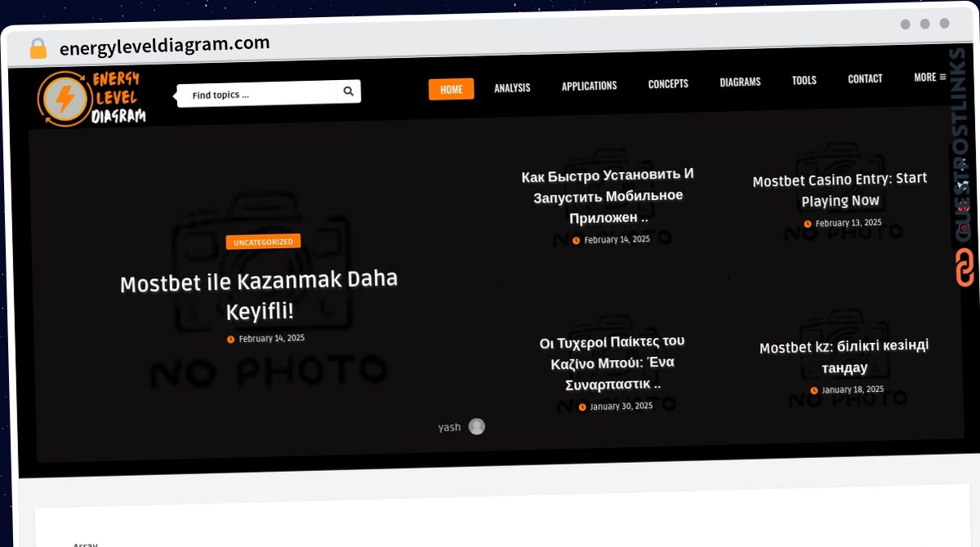980x547 pixels.
Task: Click the padlock icon in address bar
Action: (x=38, y=49)
